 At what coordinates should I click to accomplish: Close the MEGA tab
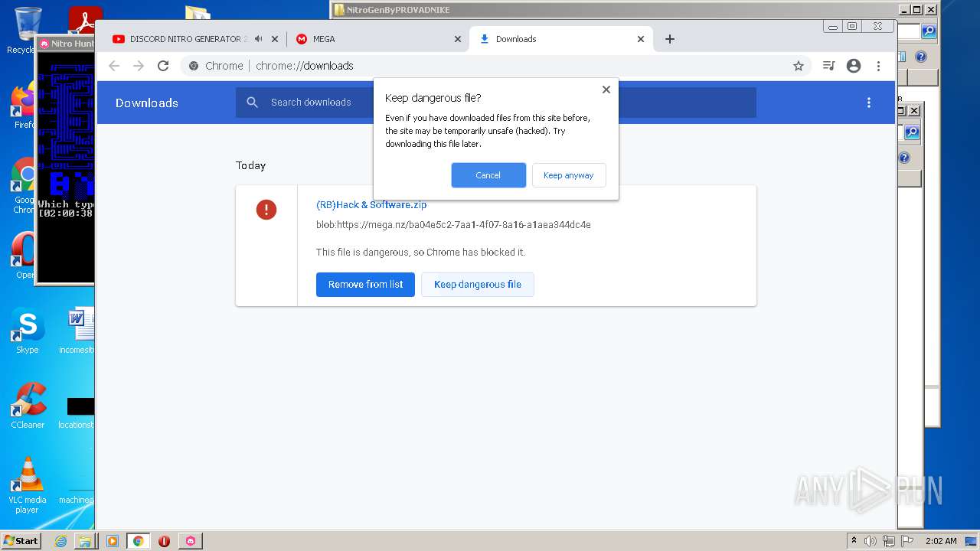click(x=458, y=39)
